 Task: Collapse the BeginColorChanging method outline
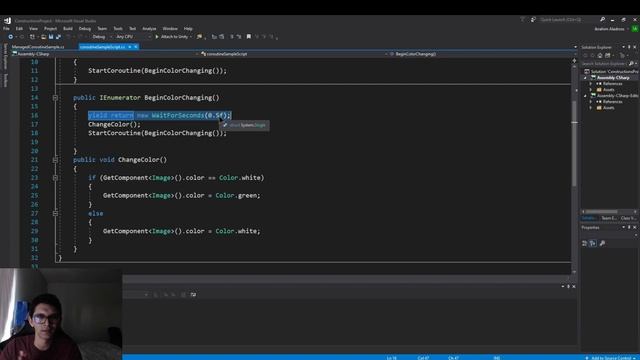55,98
